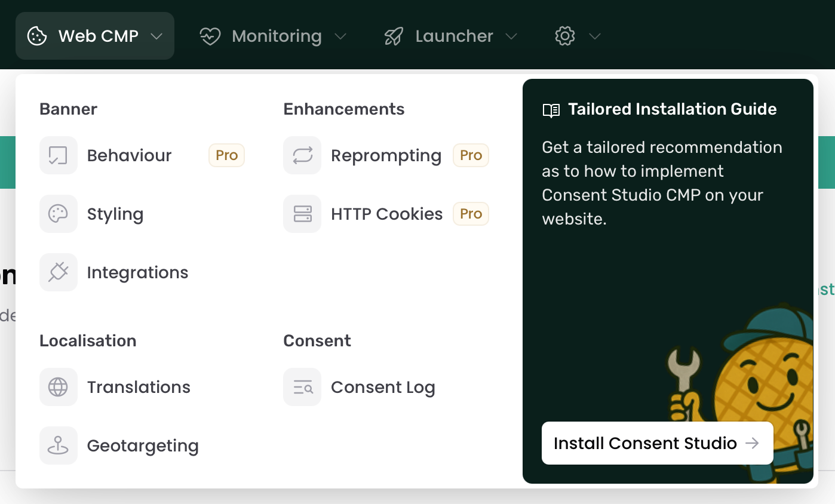Click the Styling palette icon

click(59, 214)
